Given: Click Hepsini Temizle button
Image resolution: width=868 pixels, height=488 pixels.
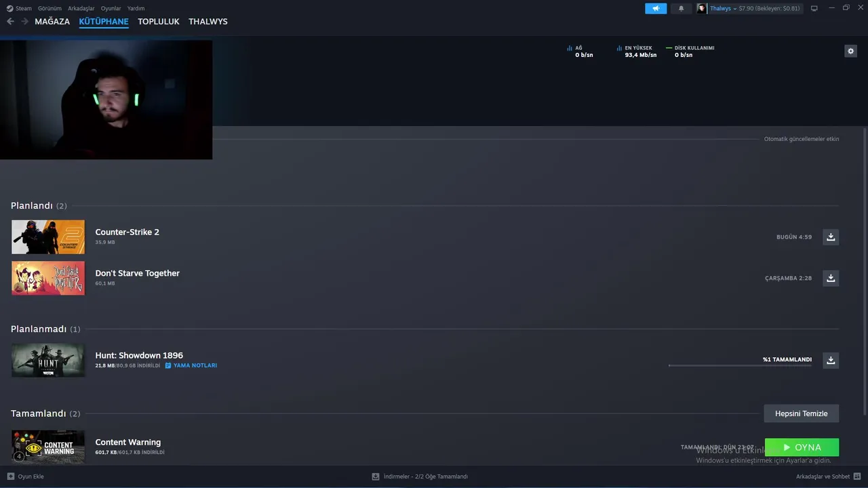Looking at the screenshot, I should pyautogui.click(x=802, y=413).
